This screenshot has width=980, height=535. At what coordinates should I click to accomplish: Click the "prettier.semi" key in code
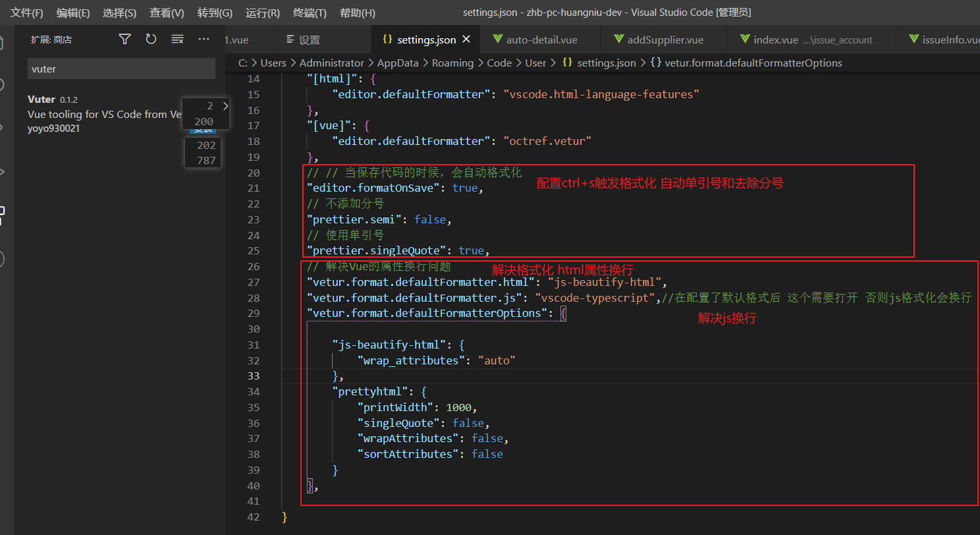(354, 219)
